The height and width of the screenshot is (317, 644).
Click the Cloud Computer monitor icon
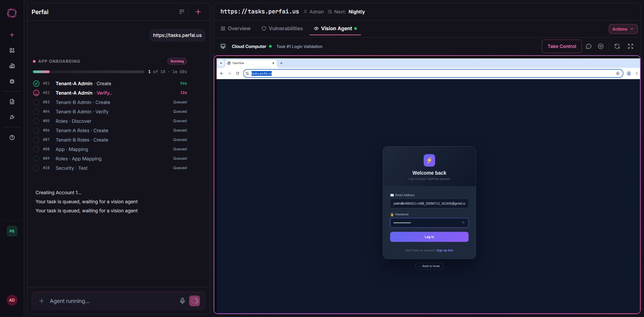223,46
